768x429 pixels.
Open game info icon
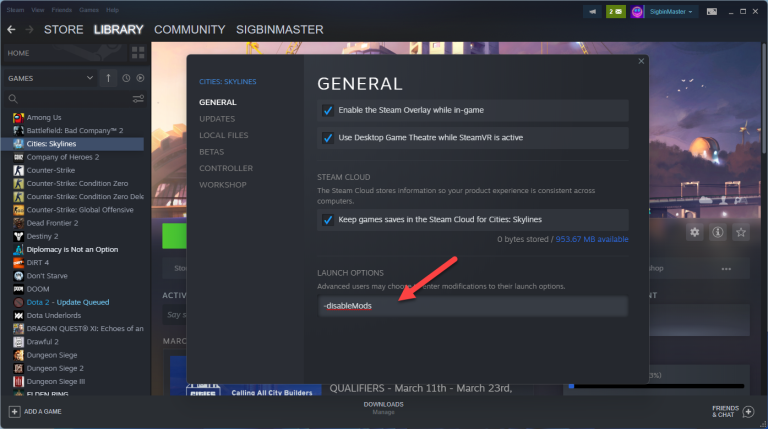pyautogui.click(x=718, y=232)
